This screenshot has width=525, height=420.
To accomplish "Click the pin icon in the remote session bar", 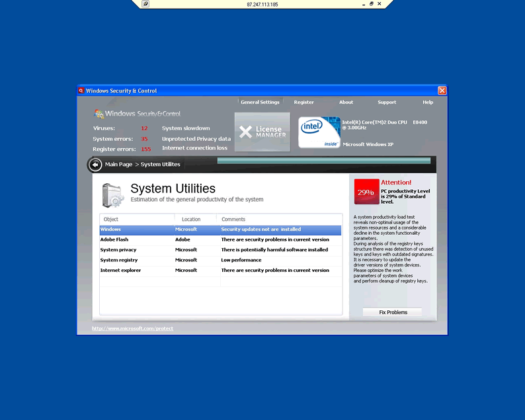I will coord(145,4).
